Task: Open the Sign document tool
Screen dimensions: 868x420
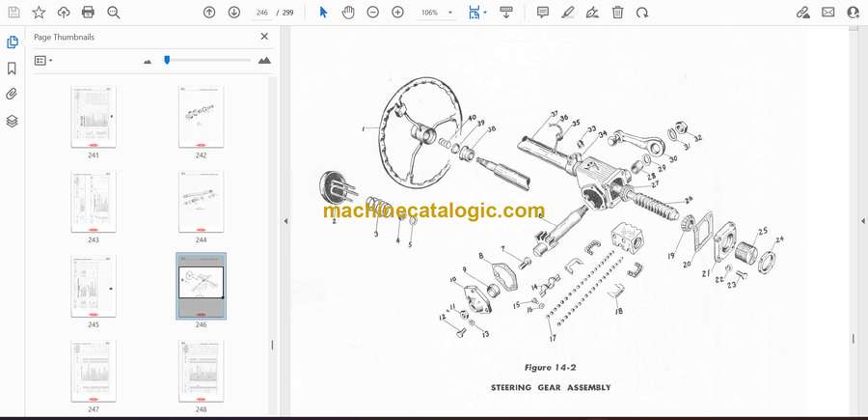Action: (592, 13)
